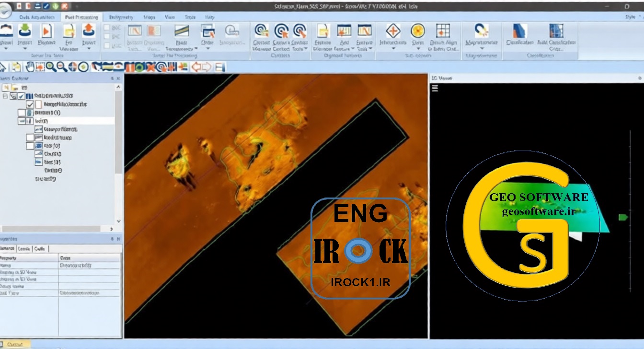Close the Properties panel
The width and height of the screenshot is (644, 349).
pos(118,238)
